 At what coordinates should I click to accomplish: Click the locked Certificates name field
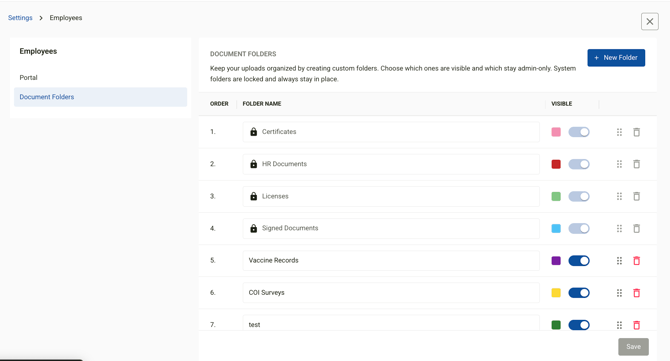pos(391,132)
